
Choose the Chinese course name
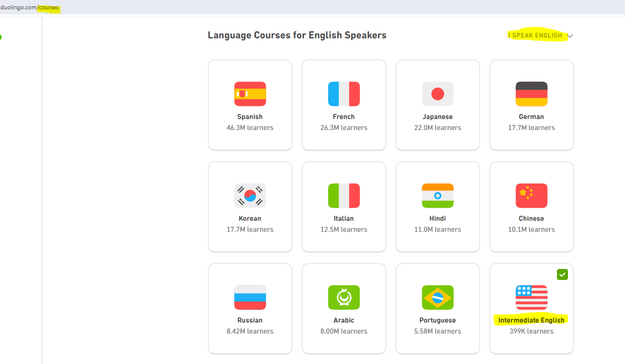[532, 218]
